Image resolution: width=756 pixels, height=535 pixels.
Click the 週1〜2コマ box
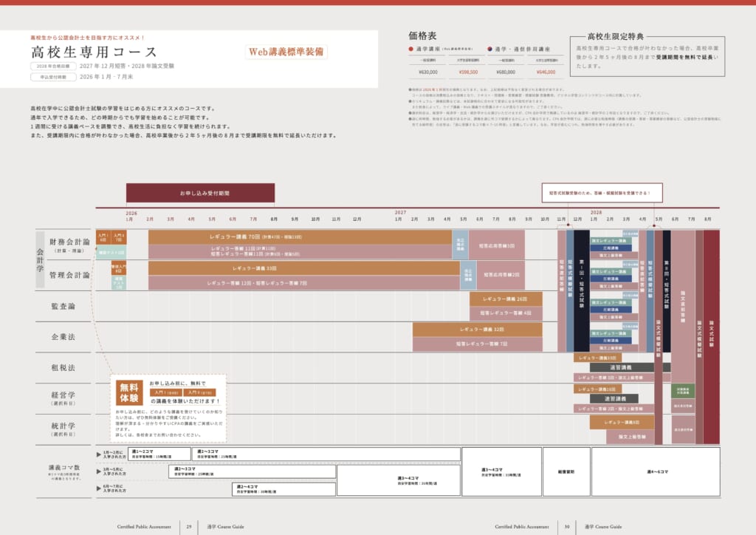pos(160,454)
